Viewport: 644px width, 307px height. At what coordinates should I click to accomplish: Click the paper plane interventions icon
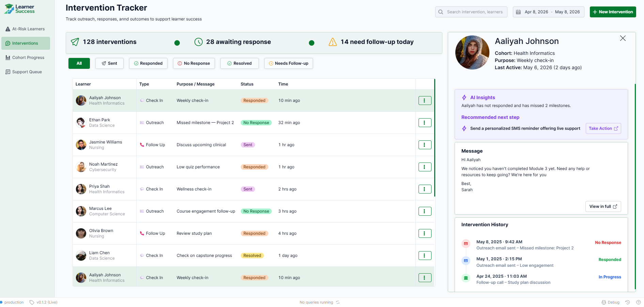75,42
